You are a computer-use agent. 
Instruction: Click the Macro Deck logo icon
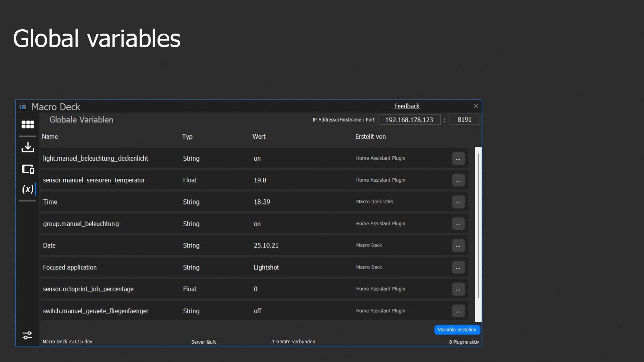(x=23, y=107)
